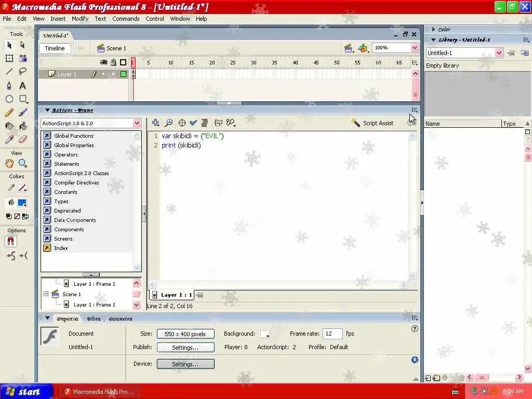The height and width of the screenshot is (399, 532).
Task: Switch to the Parameters tab
Action: click(121, 319)
